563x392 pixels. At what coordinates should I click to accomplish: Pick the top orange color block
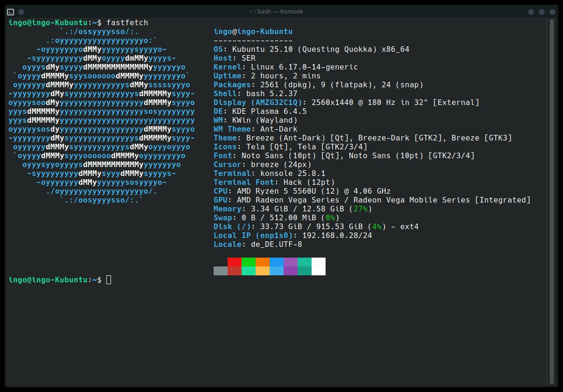263,262
